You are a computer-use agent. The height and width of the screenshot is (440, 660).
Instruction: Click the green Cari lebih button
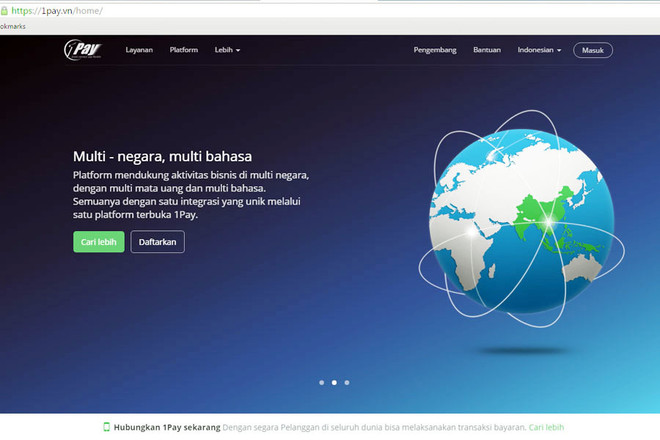tap(99, 242)
